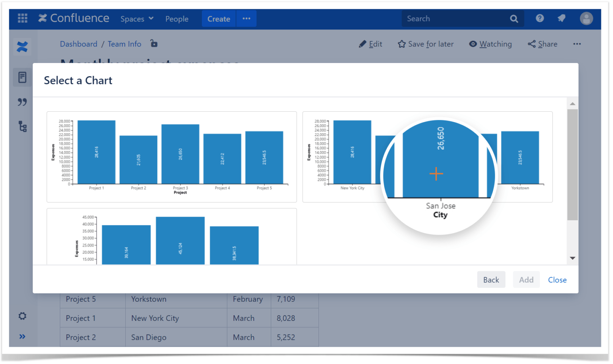Open the Blogs quote icon in the sidebar

coord(22,102)
